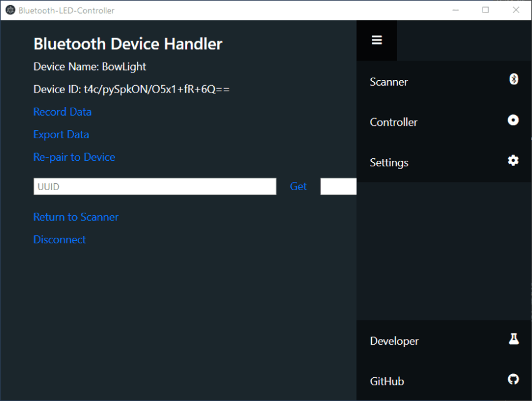Disconnect from the device
This screenshot has height=401, width=532.
pyautogui.click(x=59, y=239)
